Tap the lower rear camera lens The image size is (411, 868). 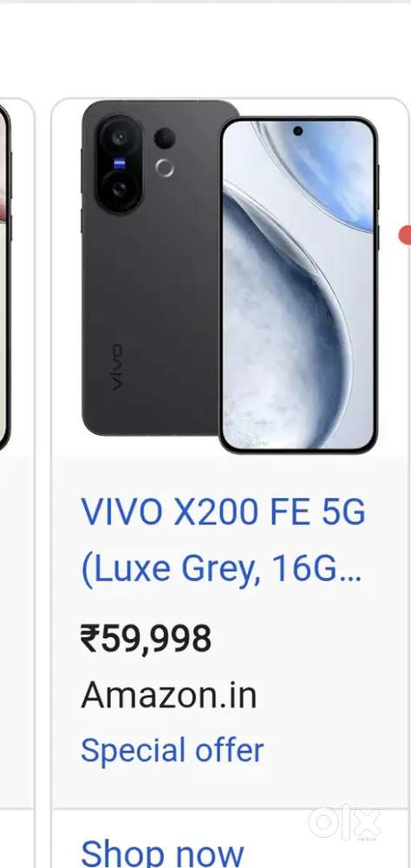[x=119, y=190]
